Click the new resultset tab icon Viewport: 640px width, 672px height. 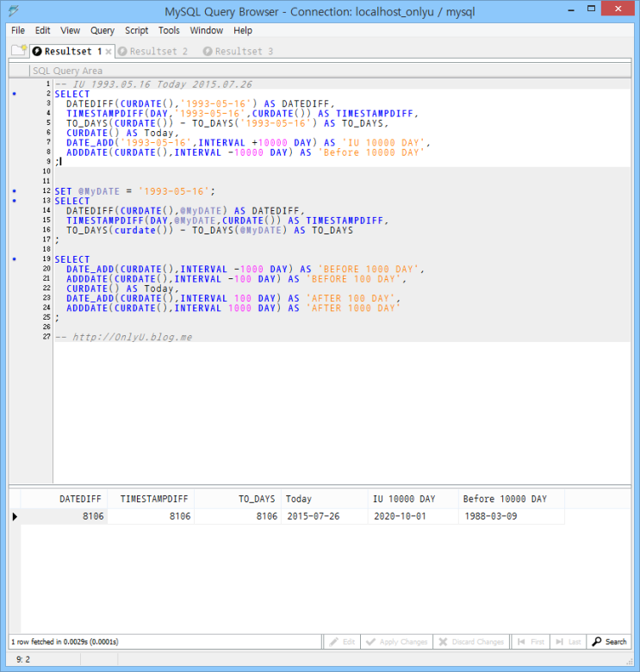pos(19,50)
